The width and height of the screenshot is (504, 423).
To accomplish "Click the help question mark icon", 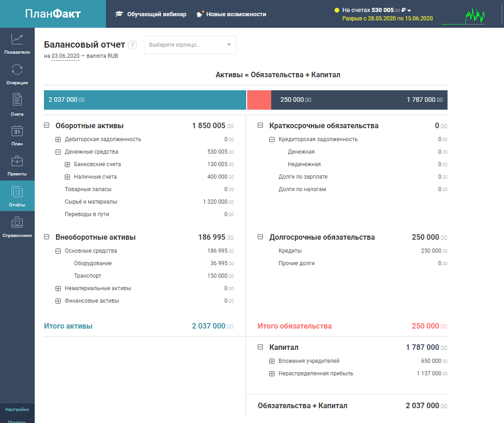I will pyautogui.click(x=132, y=45).
